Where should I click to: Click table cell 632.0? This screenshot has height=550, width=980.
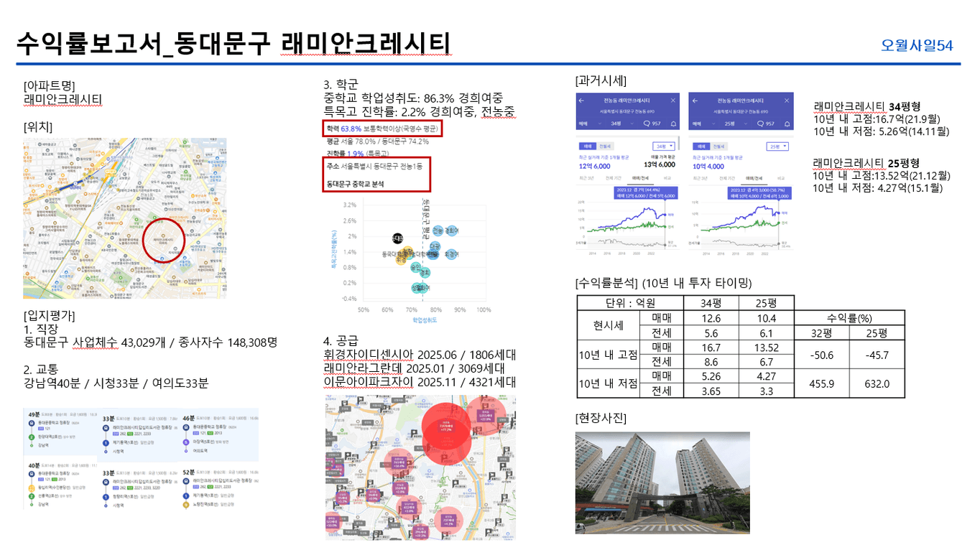pos(877,383)
